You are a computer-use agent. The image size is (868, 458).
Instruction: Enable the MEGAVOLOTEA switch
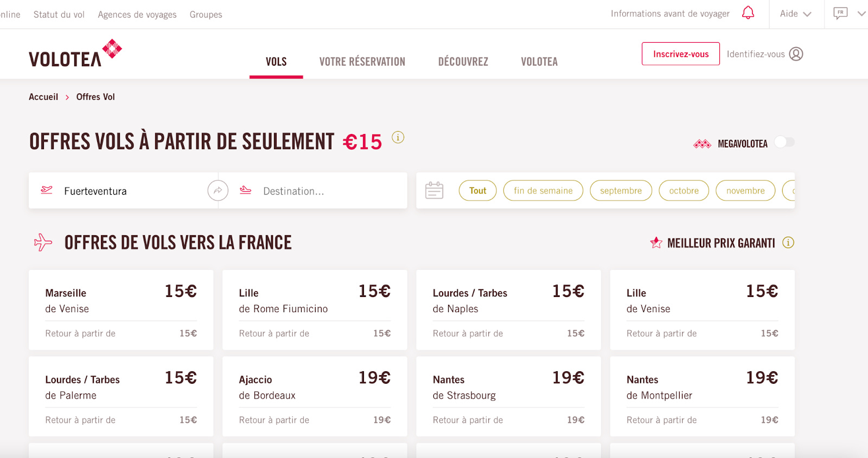tap(783, 142)
